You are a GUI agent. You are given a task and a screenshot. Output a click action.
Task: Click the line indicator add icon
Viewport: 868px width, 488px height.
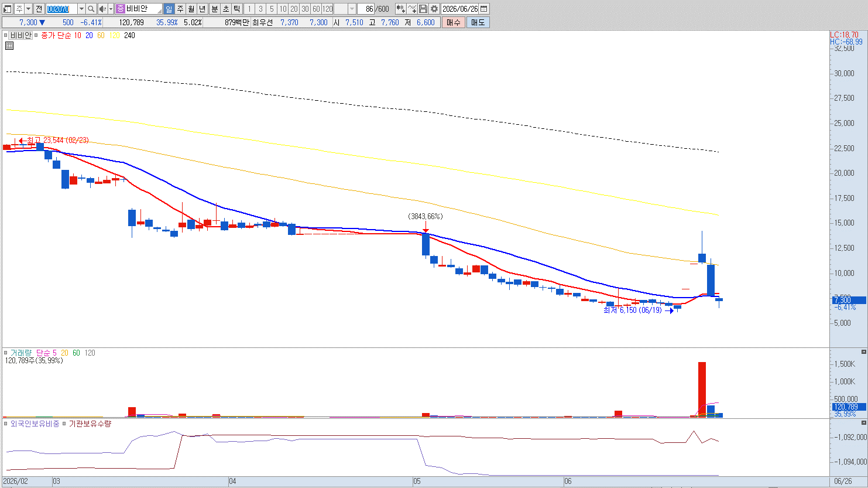[x=412, y=9]
